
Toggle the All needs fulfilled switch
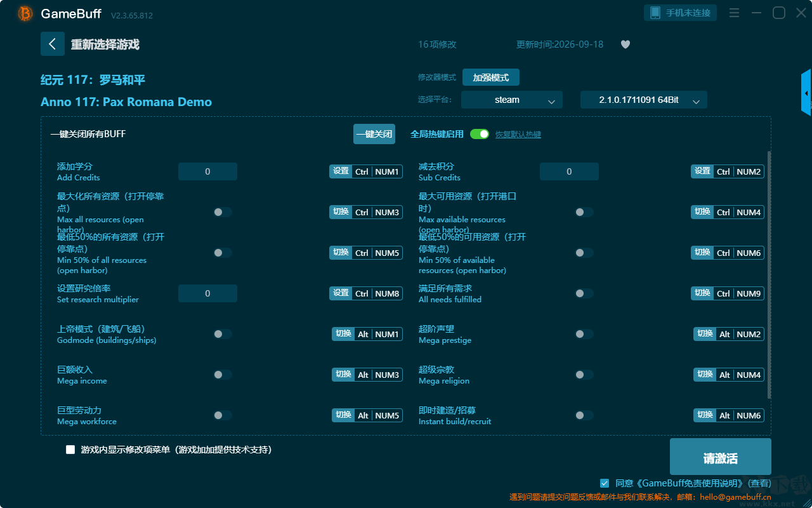[x=584, y=293]
